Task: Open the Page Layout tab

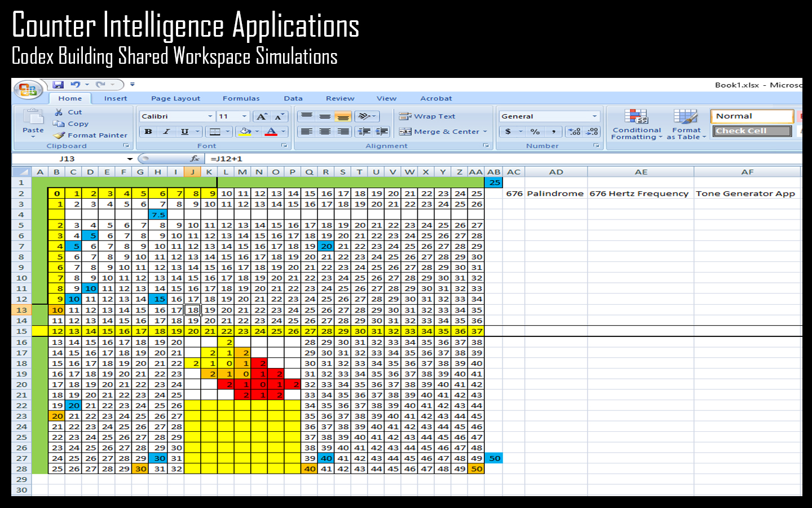Action: pyautogui.click(x=175, y=98)
